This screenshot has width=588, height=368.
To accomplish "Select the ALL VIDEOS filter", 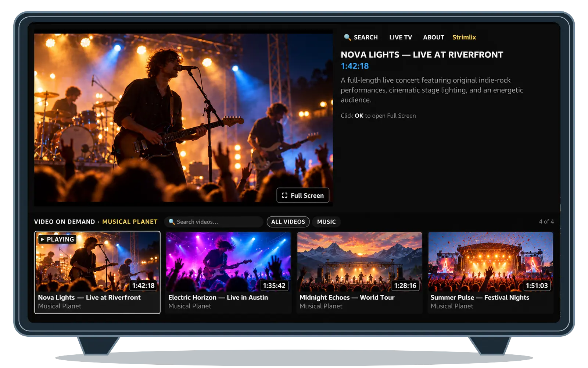I will [x=288, y=222].
